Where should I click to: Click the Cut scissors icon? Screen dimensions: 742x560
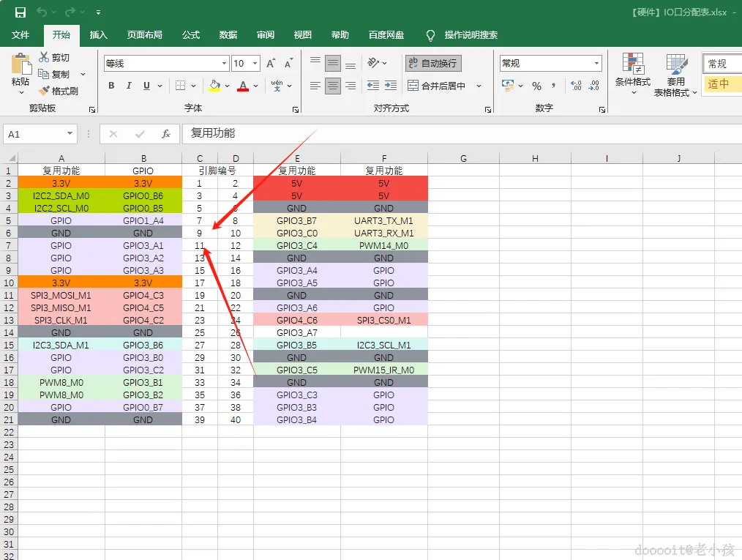[x=44, y=57]
